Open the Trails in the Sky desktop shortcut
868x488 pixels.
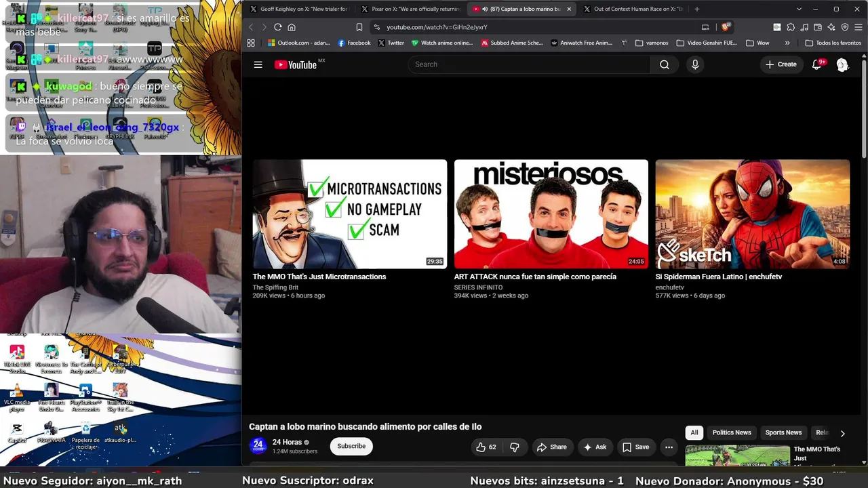(120, 397)
